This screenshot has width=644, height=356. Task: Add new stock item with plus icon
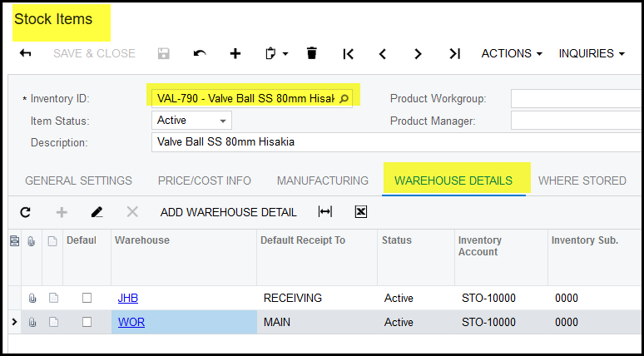pyautogui.click(x=235, y=53)
